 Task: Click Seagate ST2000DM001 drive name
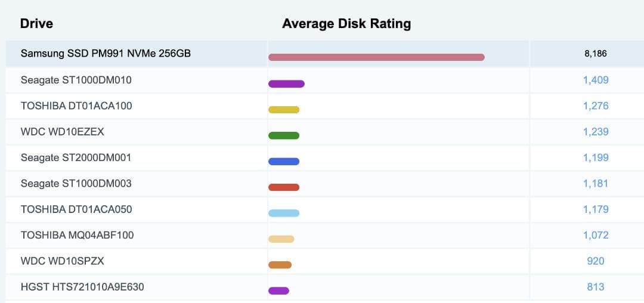(x=76, y=158)
